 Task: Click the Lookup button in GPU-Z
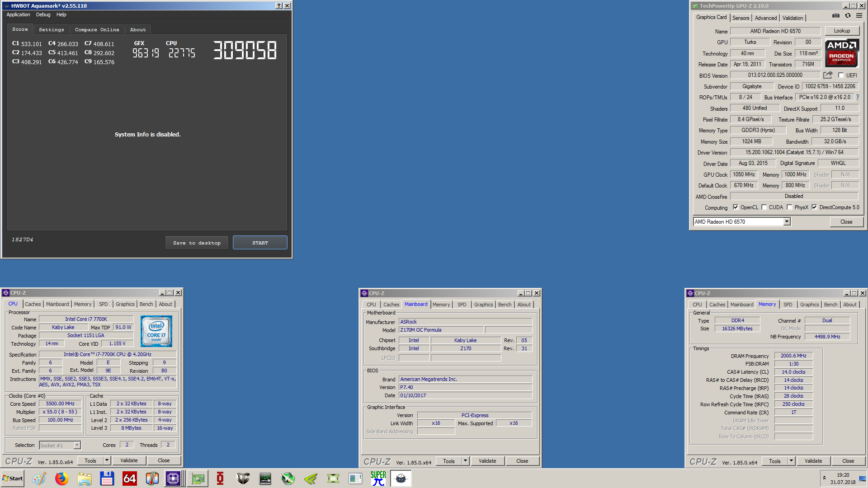(842, 31)
